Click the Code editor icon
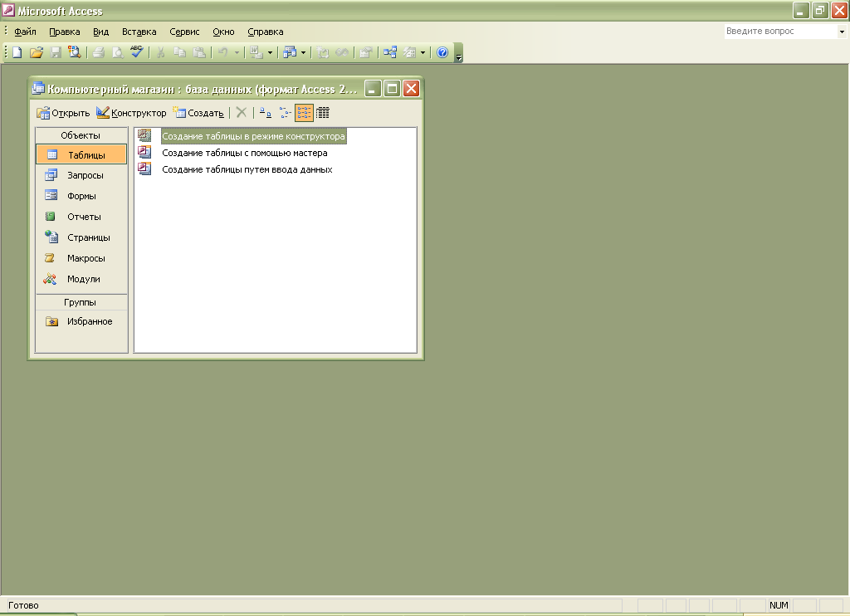 coord(323,52)
